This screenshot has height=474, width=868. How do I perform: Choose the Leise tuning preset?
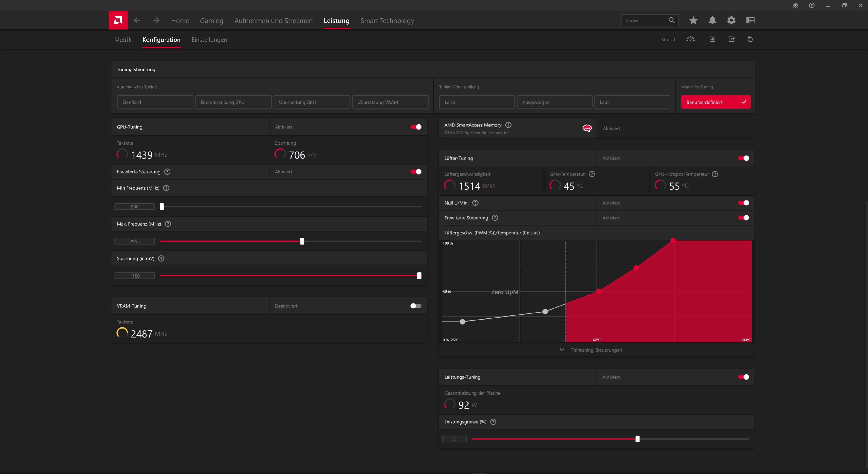point(477,102)
